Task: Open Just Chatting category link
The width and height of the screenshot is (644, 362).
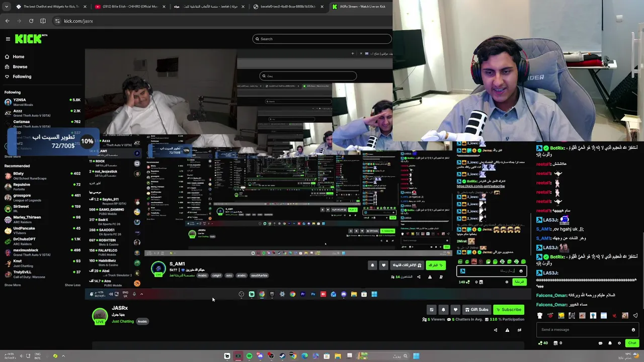Action: [x=123, y=321]
